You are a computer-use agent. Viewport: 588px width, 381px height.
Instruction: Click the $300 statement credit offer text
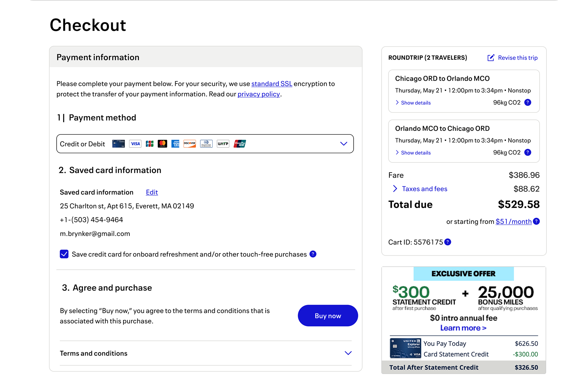pos(424,298)
